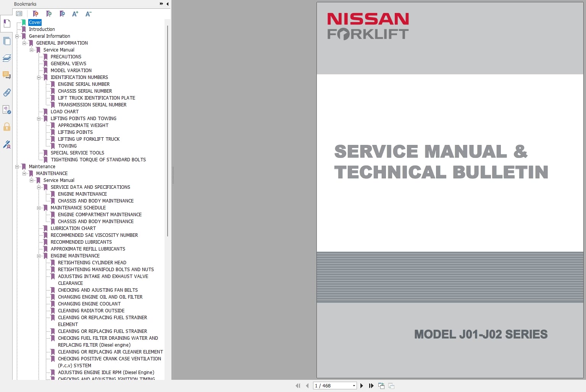586x392 pixels.
Task: Jump to the last page button
Action: click(x=371, y=386)
